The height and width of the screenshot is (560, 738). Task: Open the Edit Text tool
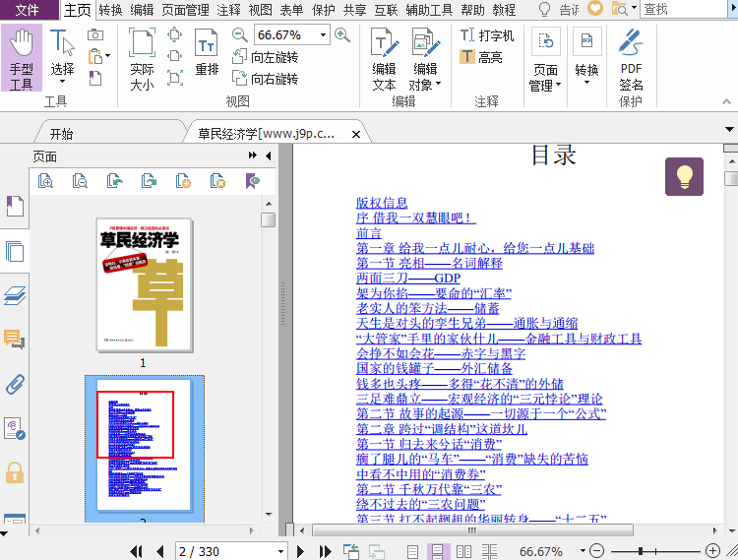[x=384, y=59]
